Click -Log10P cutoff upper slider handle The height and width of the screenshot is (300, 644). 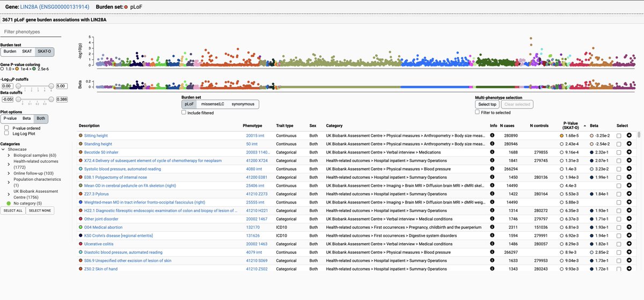click(52, 86)
